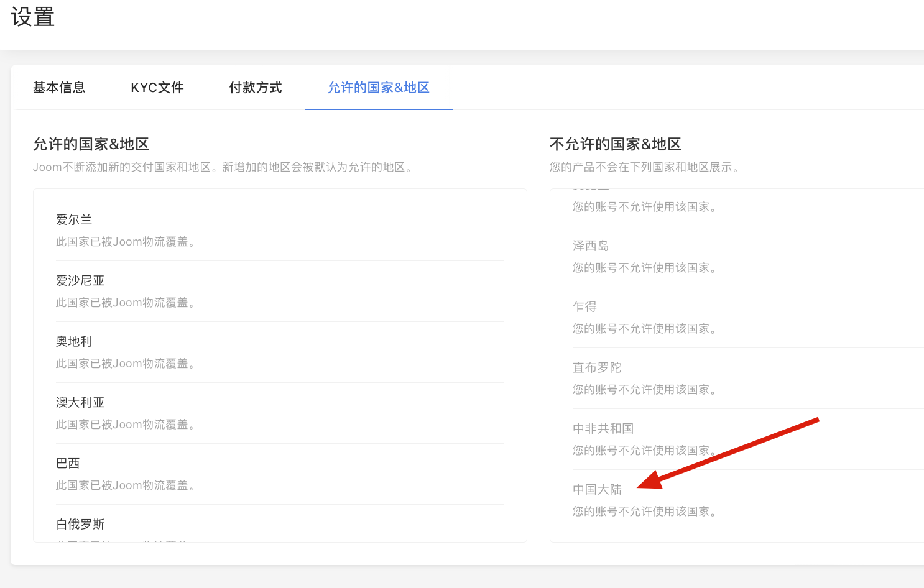Click the 不允许的国家&地区 section heading
924x588 pixels.
[x=615, y=144]
